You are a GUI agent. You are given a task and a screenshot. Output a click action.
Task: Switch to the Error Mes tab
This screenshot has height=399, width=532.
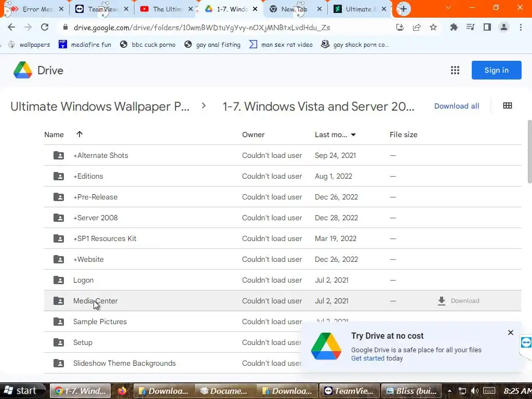(37, 9)
